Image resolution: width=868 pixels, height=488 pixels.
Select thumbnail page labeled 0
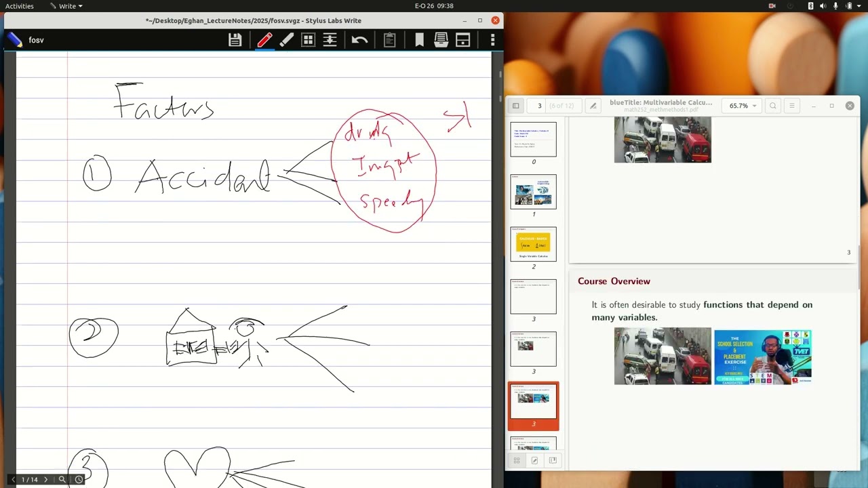534,139
